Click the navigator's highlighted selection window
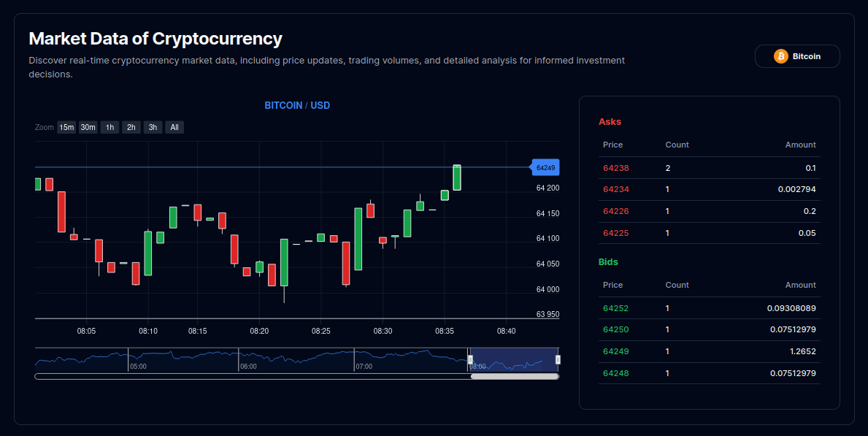Image resolution: width=868 pixels, height=436 pixels. [x=514, y=360]
